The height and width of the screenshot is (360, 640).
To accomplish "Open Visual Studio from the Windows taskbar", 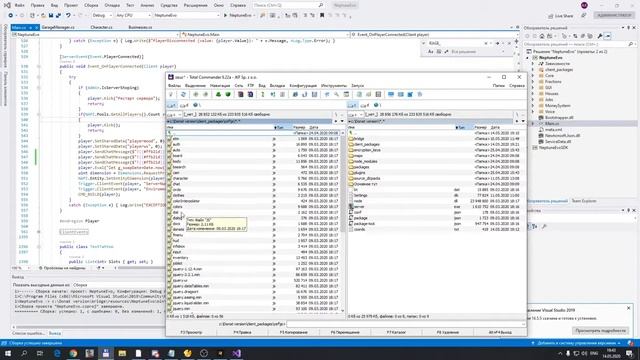I will (x=236, y=353).
